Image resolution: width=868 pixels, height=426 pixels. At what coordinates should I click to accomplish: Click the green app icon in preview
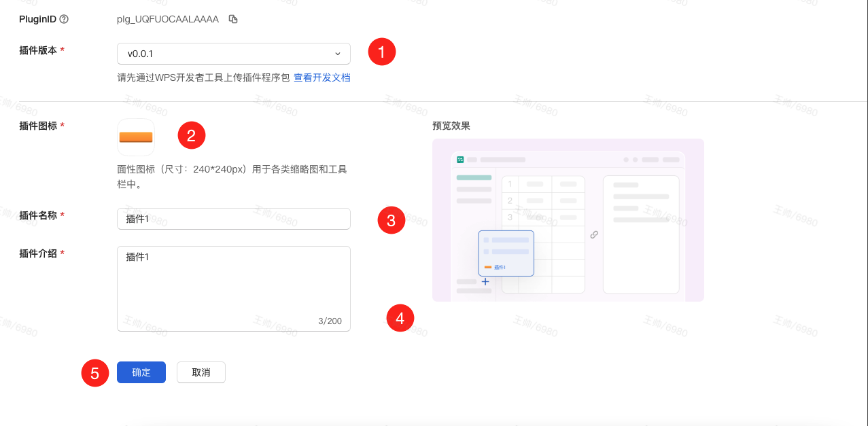coord(460,160)
